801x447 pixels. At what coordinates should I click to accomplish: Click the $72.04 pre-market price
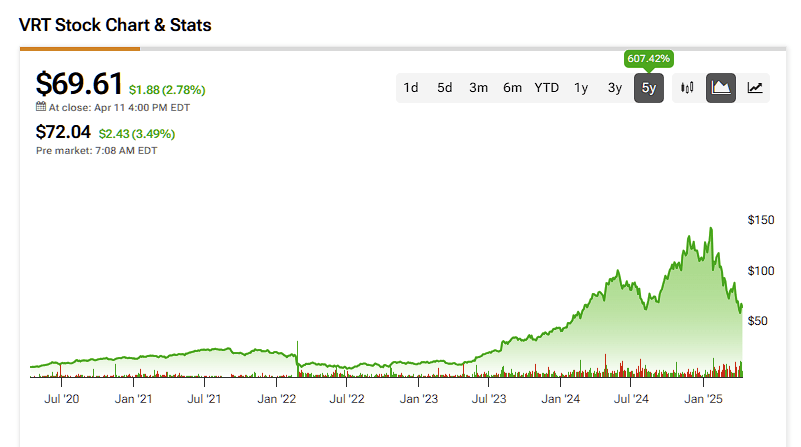click(x=63, y=132)
